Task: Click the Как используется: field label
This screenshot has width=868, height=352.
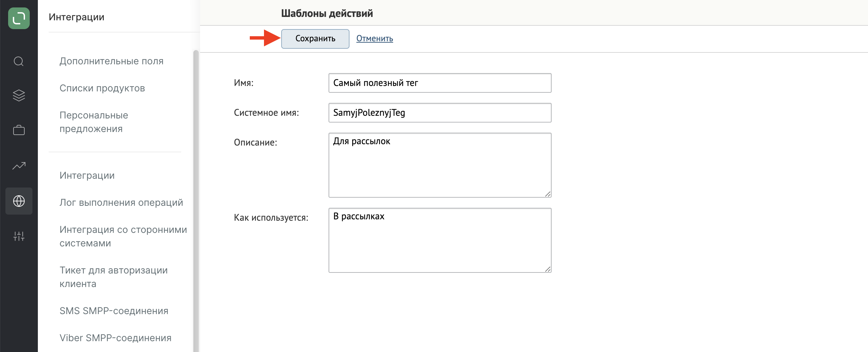Action: tap(271, 218)
